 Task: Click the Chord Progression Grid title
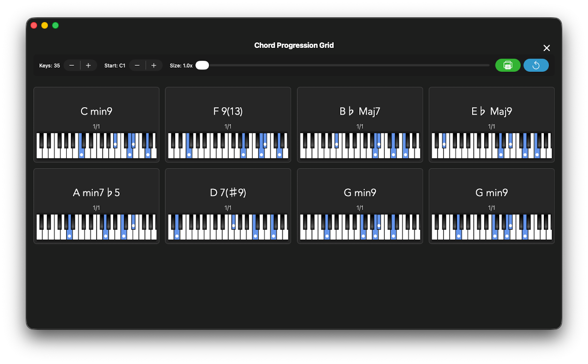pos(294,45)
